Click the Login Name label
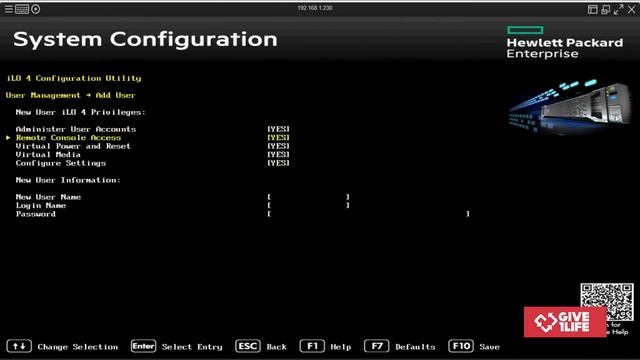 (x=41, y=205)
